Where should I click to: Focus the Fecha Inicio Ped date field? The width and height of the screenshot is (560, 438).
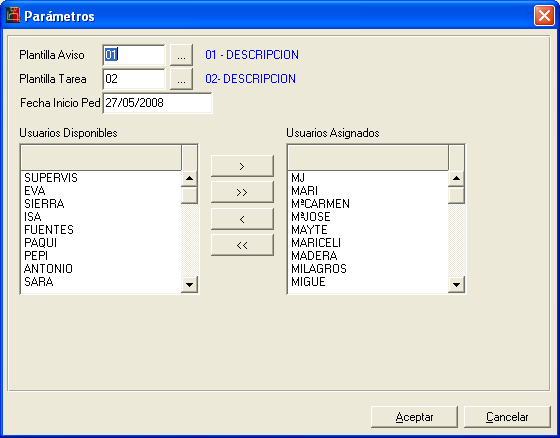[158, 103]
